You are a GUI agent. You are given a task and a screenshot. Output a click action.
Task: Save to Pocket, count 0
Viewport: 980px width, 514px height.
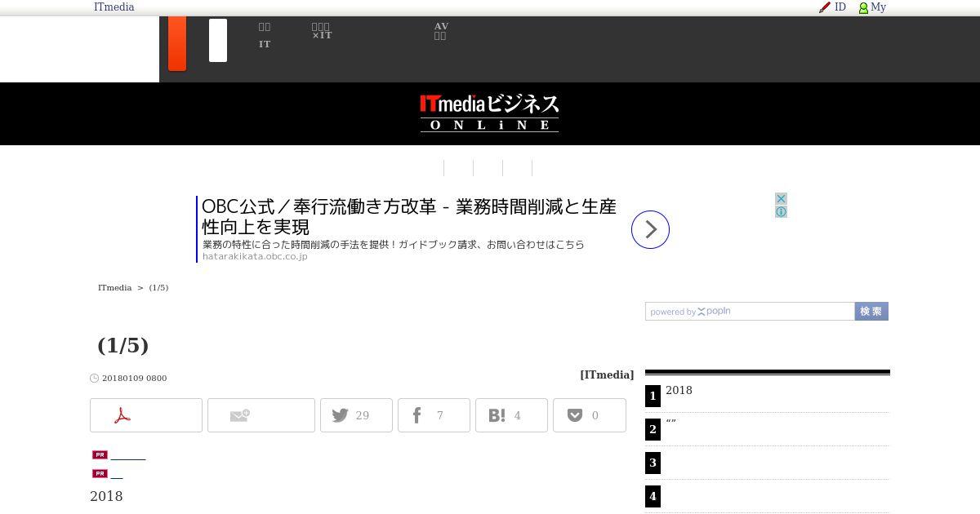coord(590,415)
